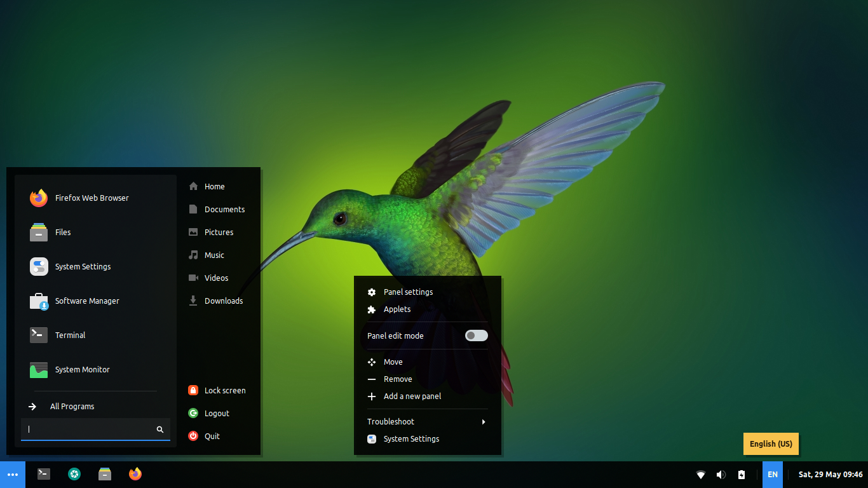Image resolution: width=868 pixels, height=488 pixels.
Task: Click the magnifier search icon in menu
Action: [160, 430]
